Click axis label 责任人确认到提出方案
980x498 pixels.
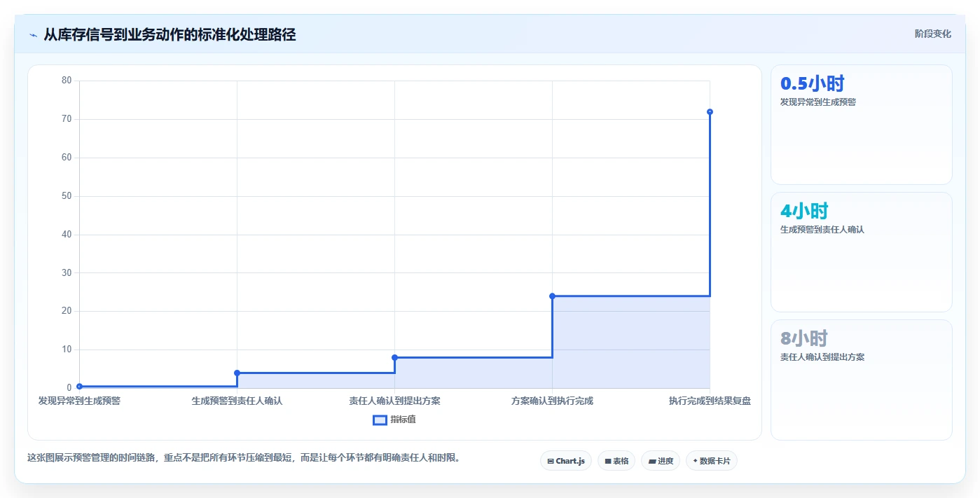[x=394, y=401]
